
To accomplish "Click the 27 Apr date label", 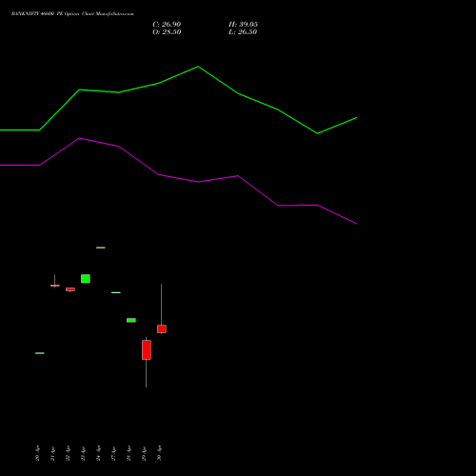I will click(x=113, y=453).
